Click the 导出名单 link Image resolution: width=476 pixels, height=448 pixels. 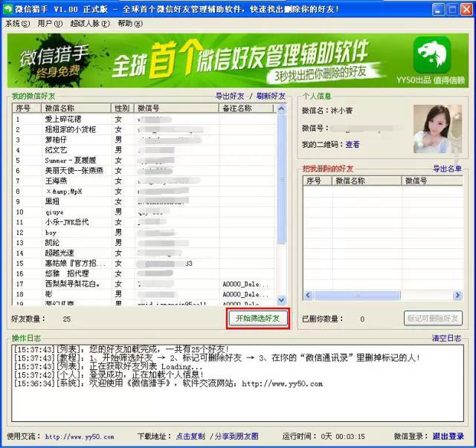(x=447, y=169)
